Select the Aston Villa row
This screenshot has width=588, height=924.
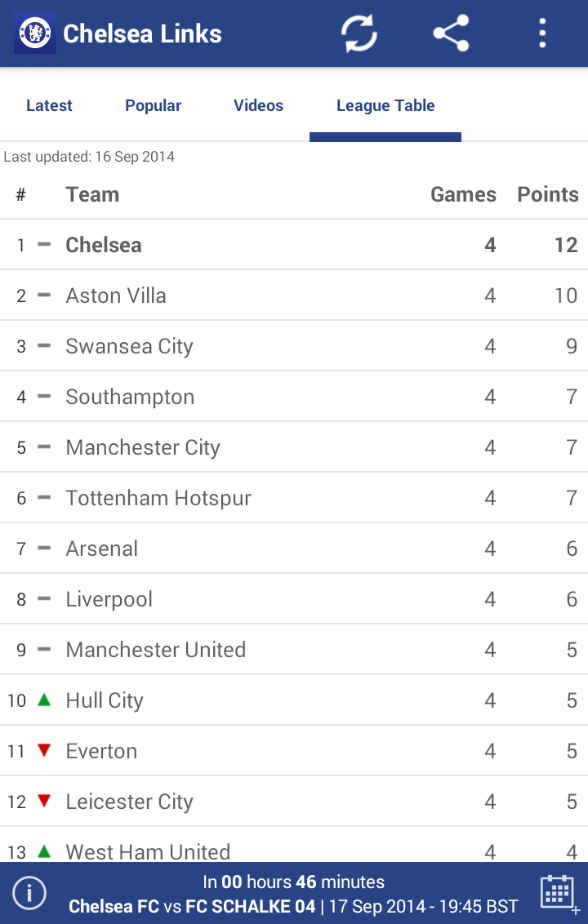pos(294,295)
